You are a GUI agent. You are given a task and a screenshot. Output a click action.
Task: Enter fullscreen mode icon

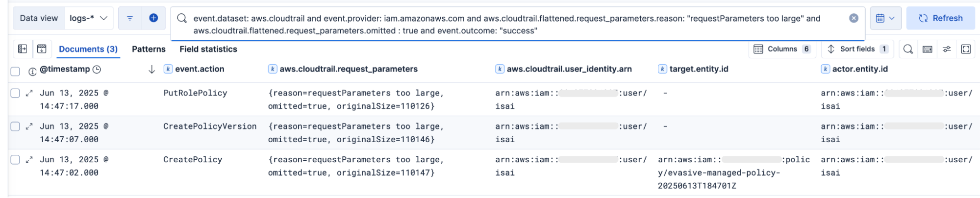[x=966, y=49]
